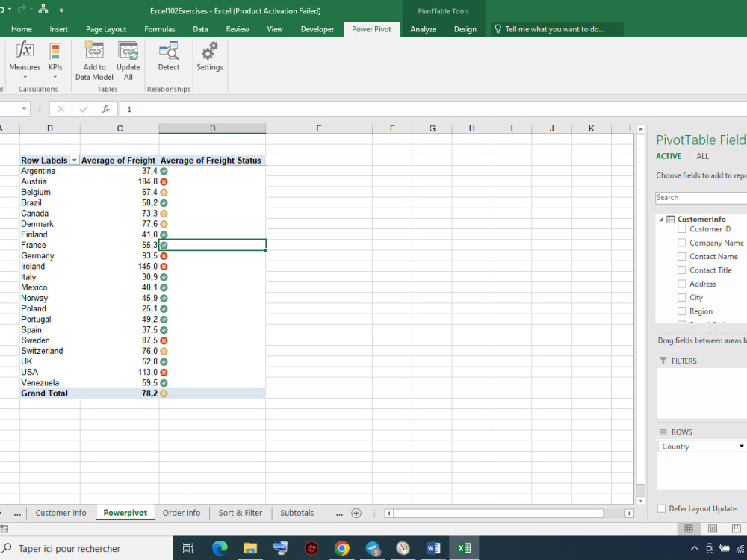
Task: Show more sheet tabs on the right
Action: click(x=339, y=514)
